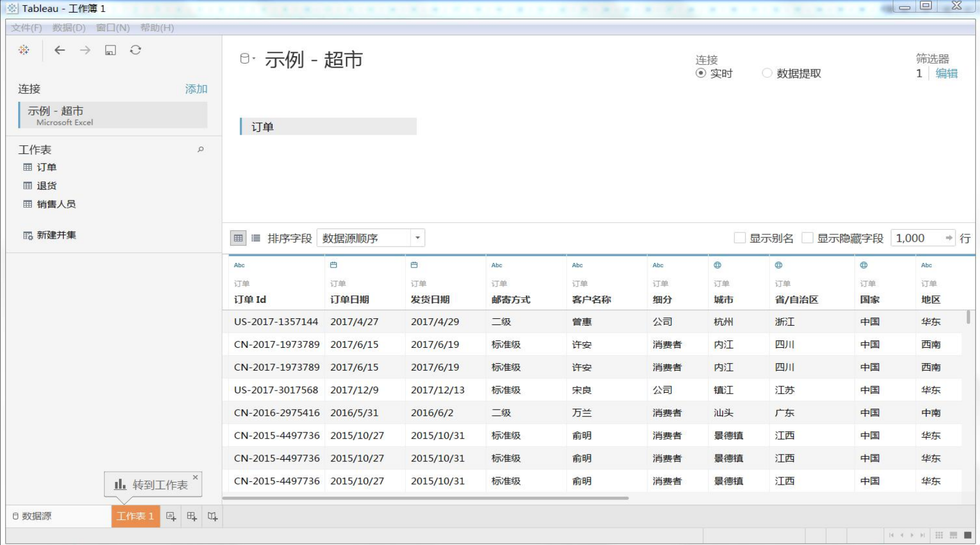The height and width of the screenshot is (545, 980).
Task: Click 编辑 to edit filters
Action: pos(947,73)
